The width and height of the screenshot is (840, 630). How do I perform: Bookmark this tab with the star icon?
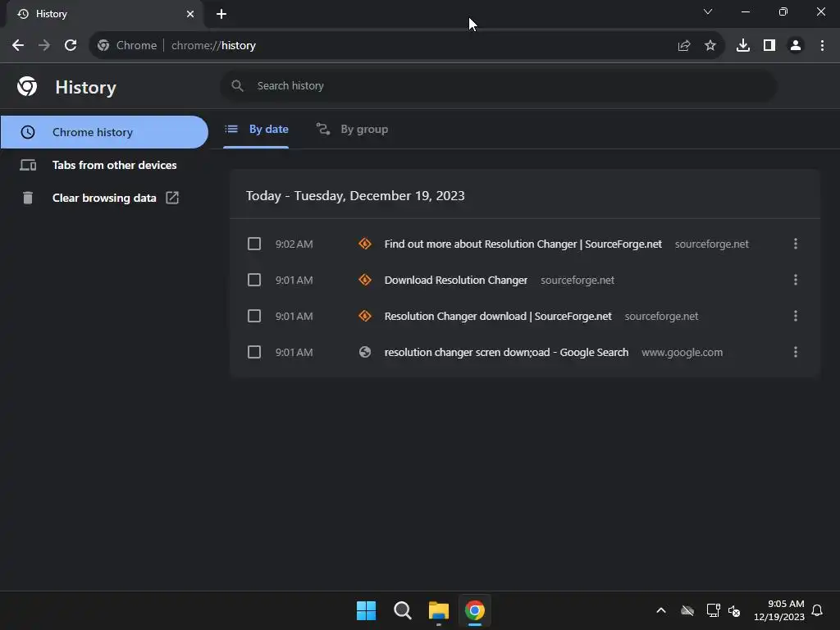pos(710,46)
